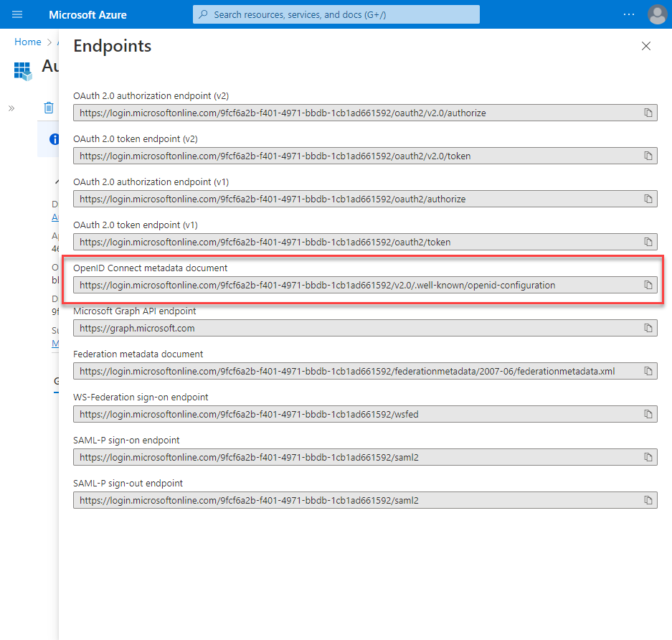Copy SAML-P sign-out endpoint URL

point(648,500)
